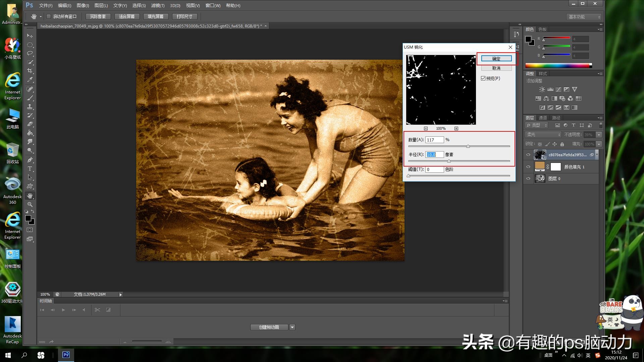
Task: Select the Horizontal Type tool
Action: pyautogui.click(x=30, y=169)
